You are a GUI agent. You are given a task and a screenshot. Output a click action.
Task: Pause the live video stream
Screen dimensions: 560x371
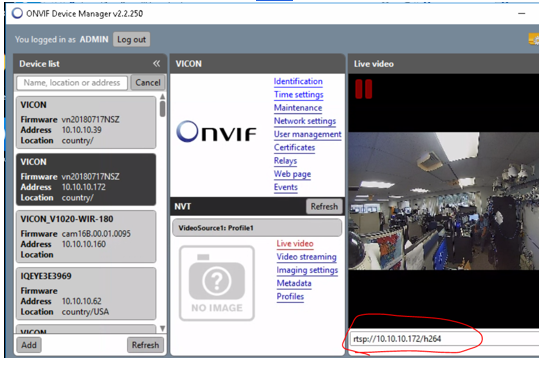click(364, 89)
